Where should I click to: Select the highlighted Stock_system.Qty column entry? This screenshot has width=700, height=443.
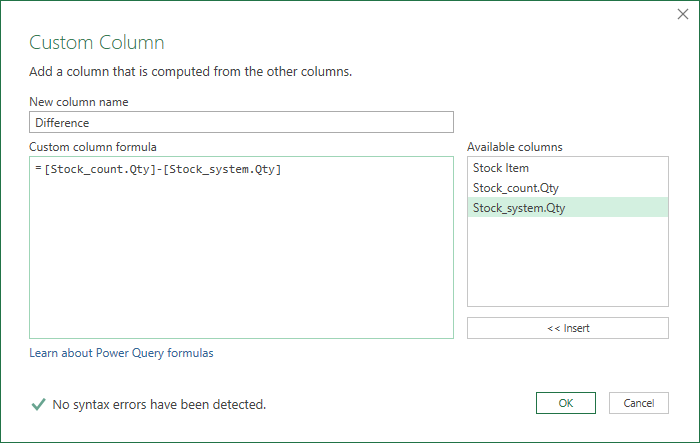568,208
